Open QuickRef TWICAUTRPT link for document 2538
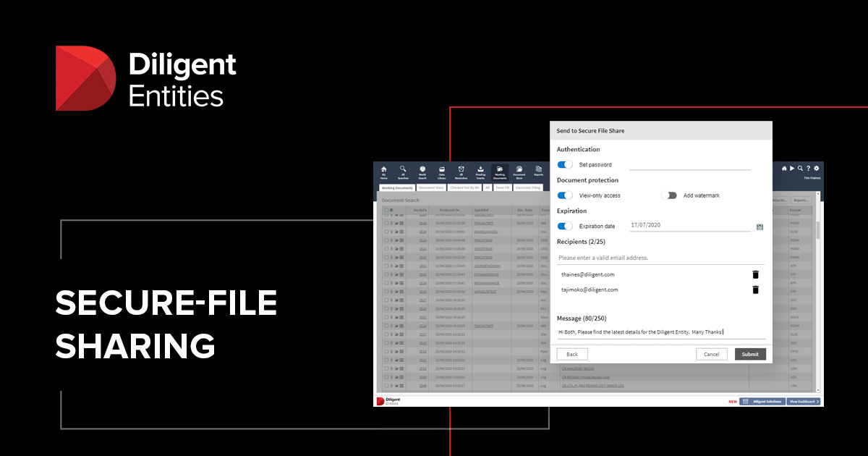This screenshot has height=456, width=868. tap(484, 223)
